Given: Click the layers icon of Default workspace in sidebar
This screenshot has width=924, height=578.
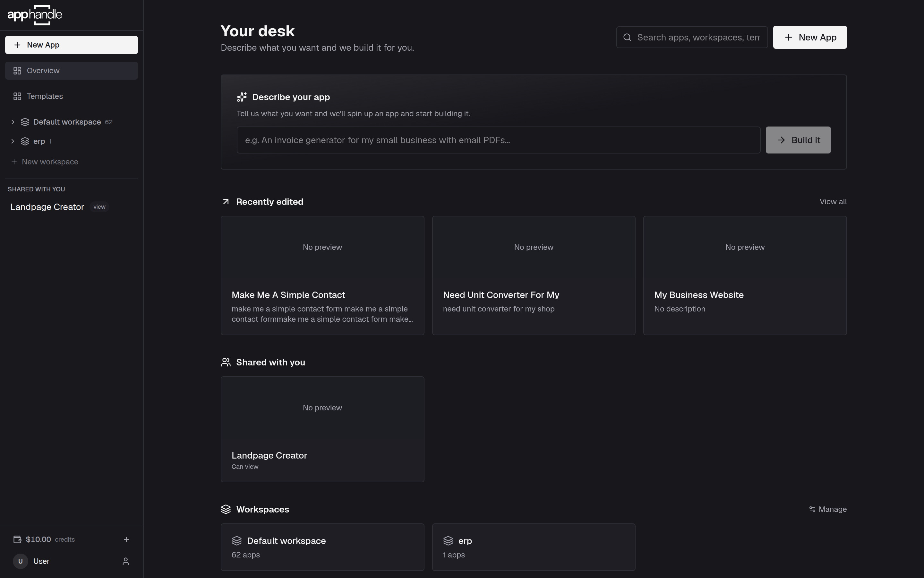Looking at the screenshot, I should point(25,122).
